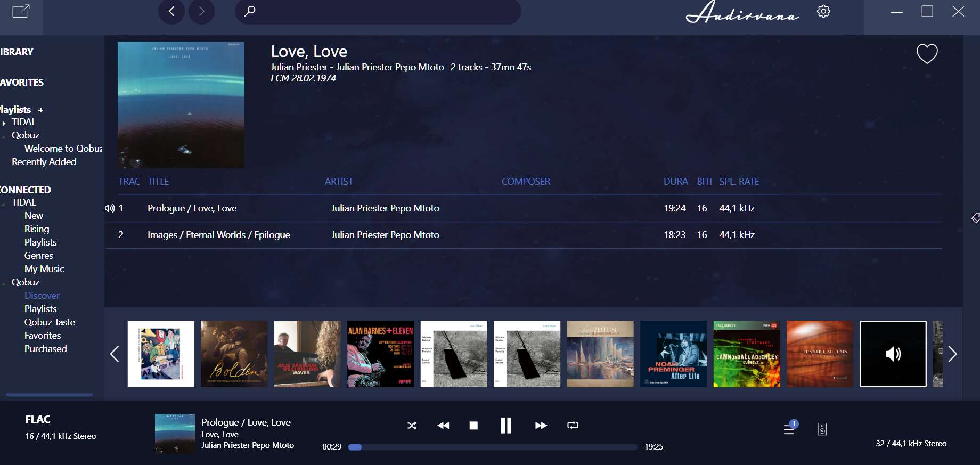
Task: Click artist link Julian Priester in album header
Action: pos(299,67)
